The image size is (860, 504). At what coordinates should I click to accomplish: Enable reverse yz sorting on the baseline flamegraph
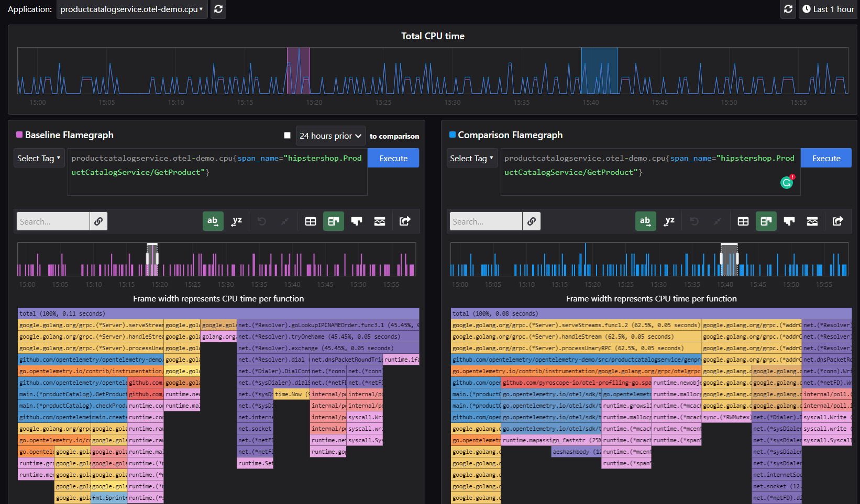(236, 221)
